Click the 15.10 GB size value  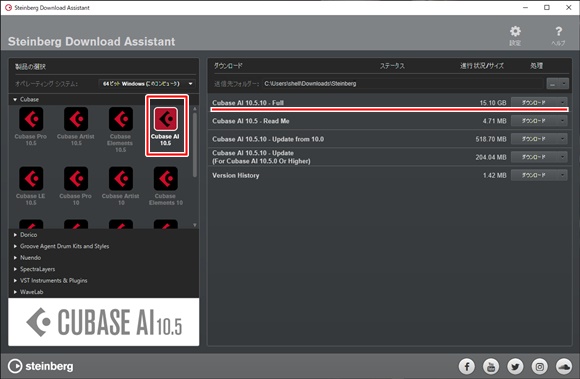(x=493, y=103)
